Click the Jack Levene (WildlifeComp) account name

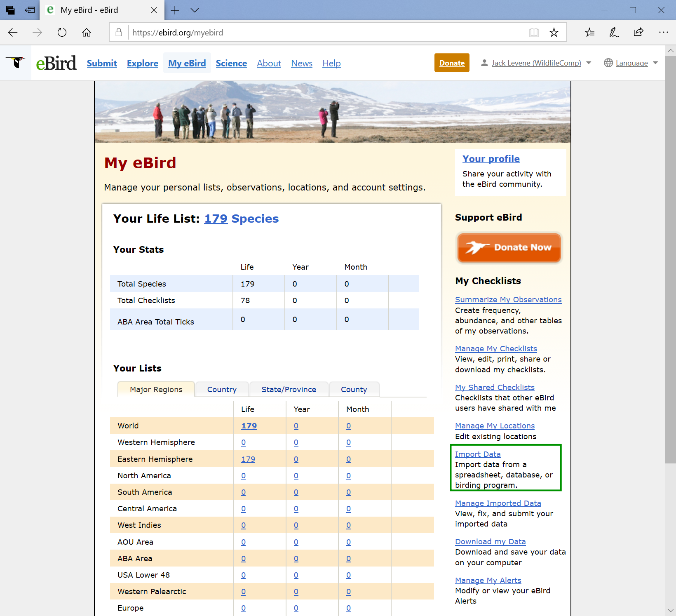(536, 63)
